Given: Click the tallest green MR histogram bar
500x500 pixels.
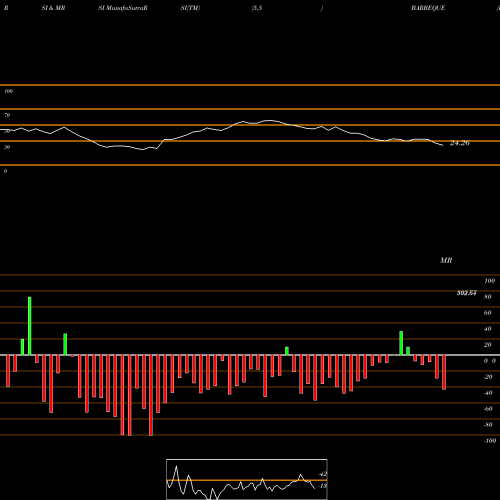Looking at the screenshot, I should (x=30, y=326).
